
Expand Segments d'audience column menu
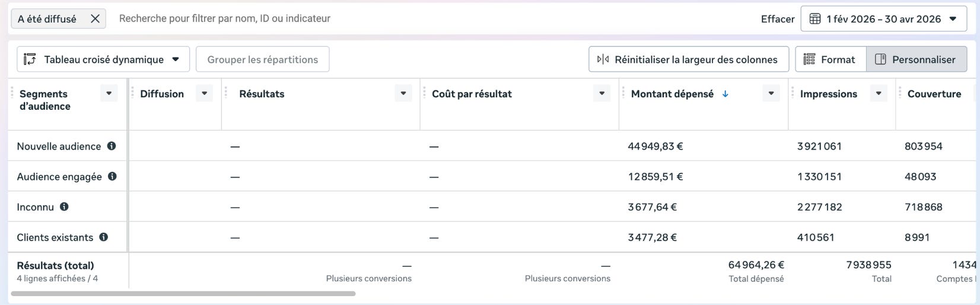point(109,93)
